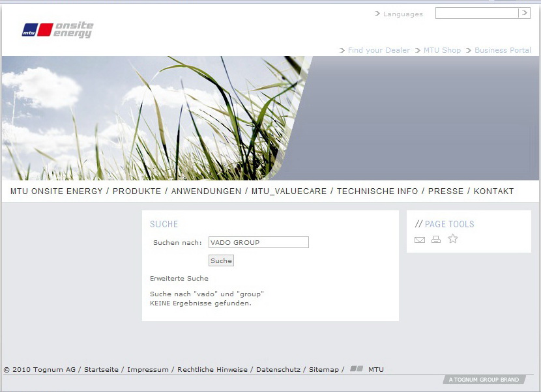Open Rechtliche Hinweise footer link
Viewport: 541px width, 392px height.
coord(212,370)
